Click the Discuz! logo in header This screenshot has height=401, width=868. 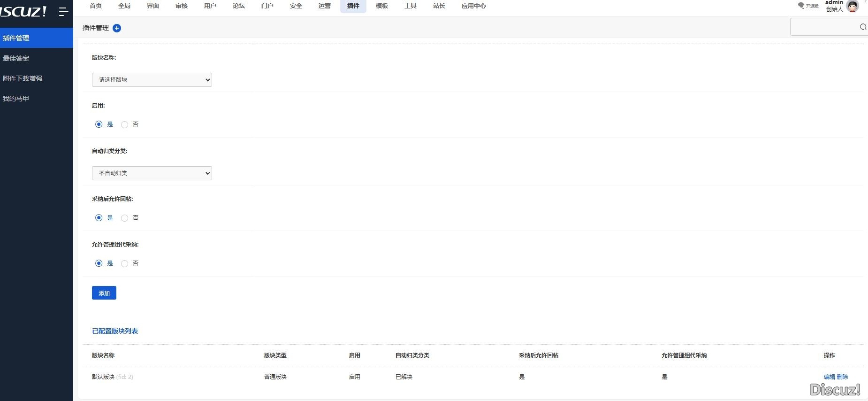23,12
